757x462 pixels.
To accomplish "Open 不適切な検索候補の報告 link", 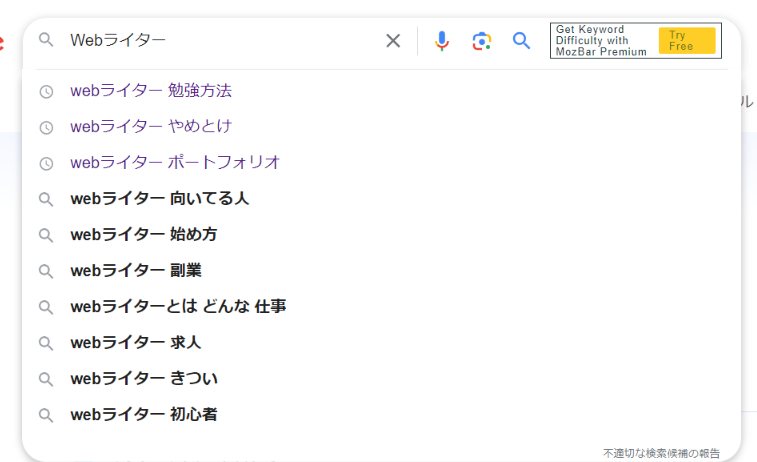I will pyautogui.click(x=661, y=453).
